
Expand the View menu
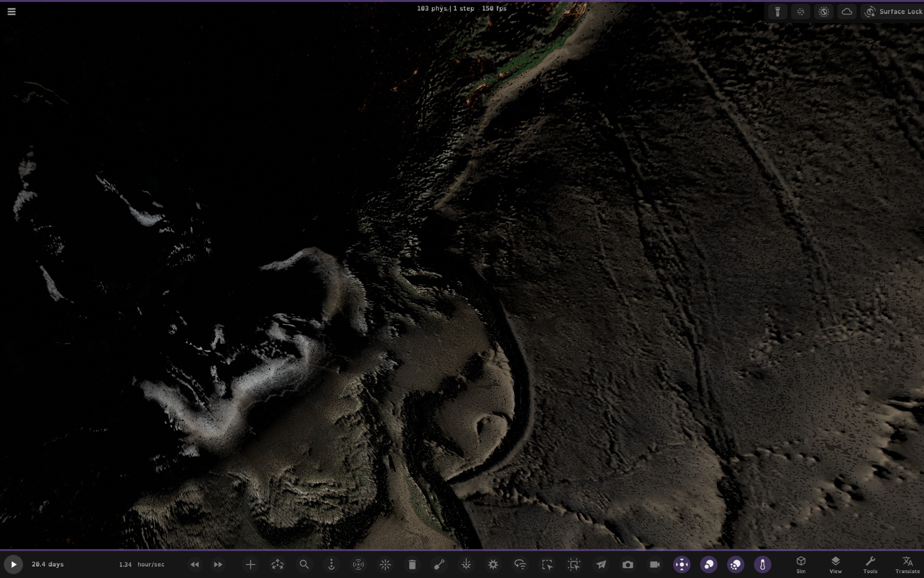pos(835,565)
